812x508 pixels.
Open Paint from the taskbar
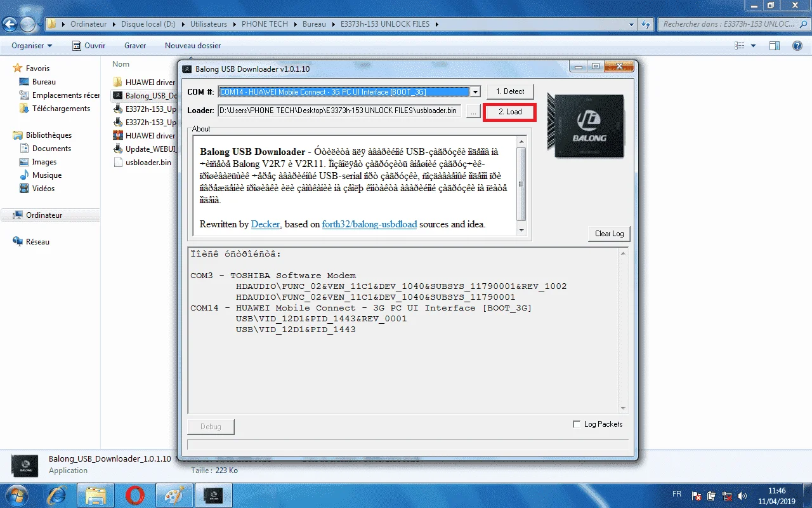174,495
